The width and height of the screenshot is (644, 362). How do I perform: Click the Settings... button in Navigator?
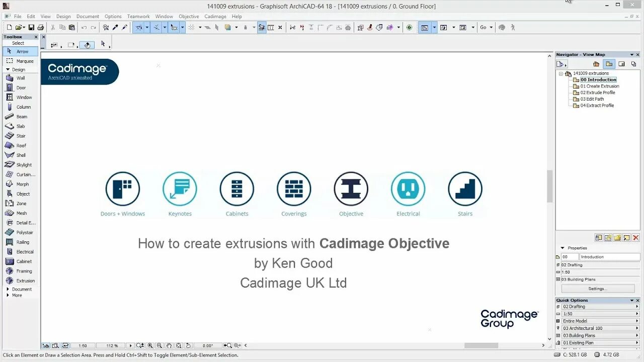pos(598,289)
